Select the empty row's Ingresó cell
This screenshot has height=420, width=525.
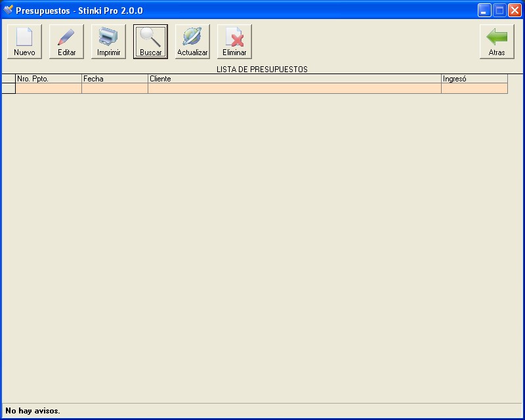474,89
